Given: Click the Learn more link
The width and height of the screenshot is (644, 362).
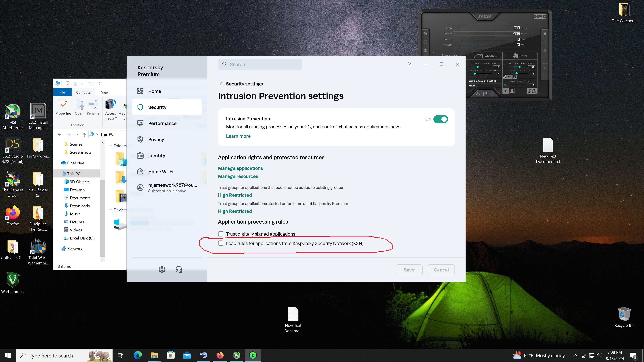Looking at the screenshot, I should tap(238, 136).
